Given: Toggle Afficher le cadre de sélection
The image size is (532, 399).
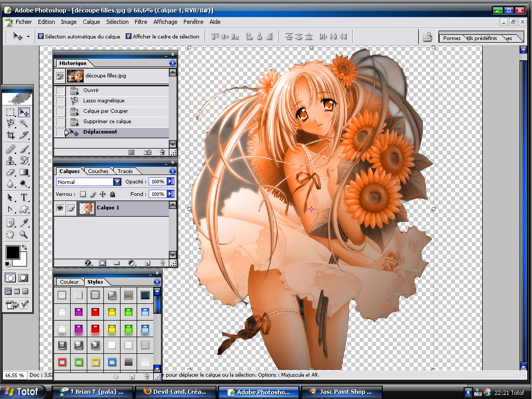Looking at the screenshot, I should pos(129,36).
